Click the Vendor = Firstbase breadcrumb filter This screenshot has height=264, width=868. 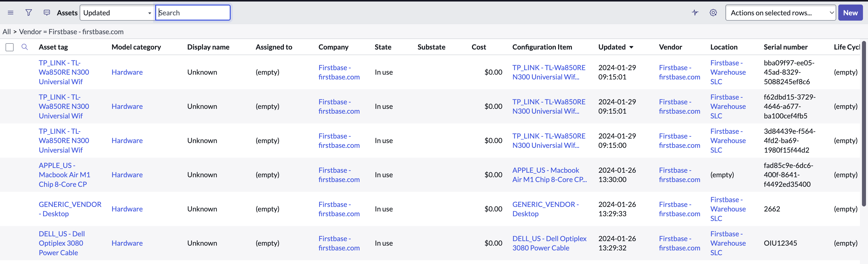tap(71, 32)
